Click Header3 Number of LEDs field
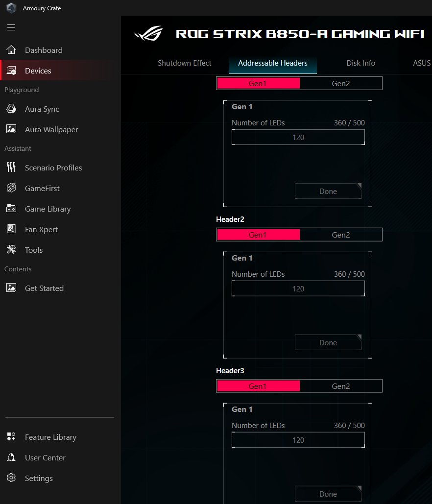This screenshot has width=432, height=504. click(x=298, y=440)
